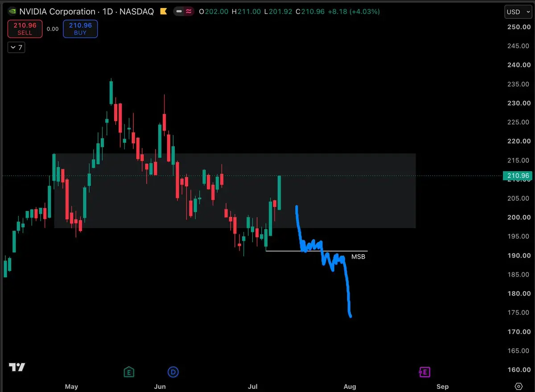This screenshot has height=392, width=535.
Task: Open the blue D dividend marker
Action: click(173, 371)
